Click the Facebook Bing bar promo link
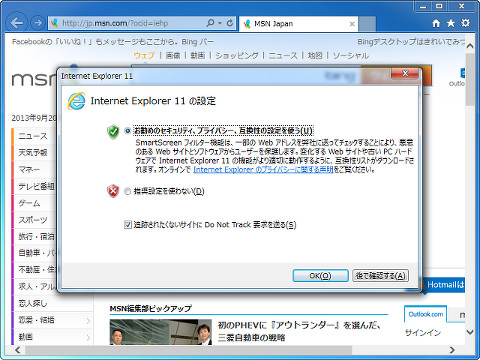Image resolution: width=480 pixels, height=360 pixels. point(113,42)
